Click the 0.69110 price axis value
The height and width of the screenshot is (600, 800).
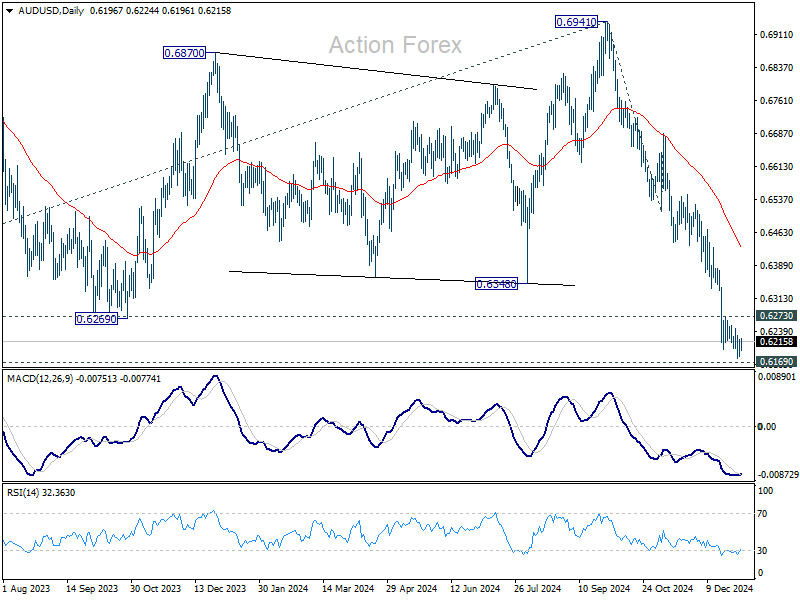click(x=777, y=35)
